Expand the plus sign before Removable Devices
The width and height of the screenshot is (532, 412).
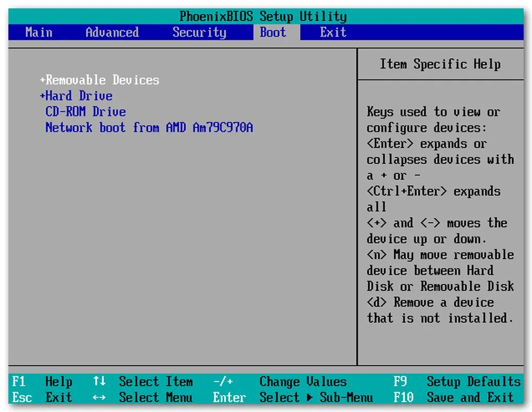coord(43,80)
